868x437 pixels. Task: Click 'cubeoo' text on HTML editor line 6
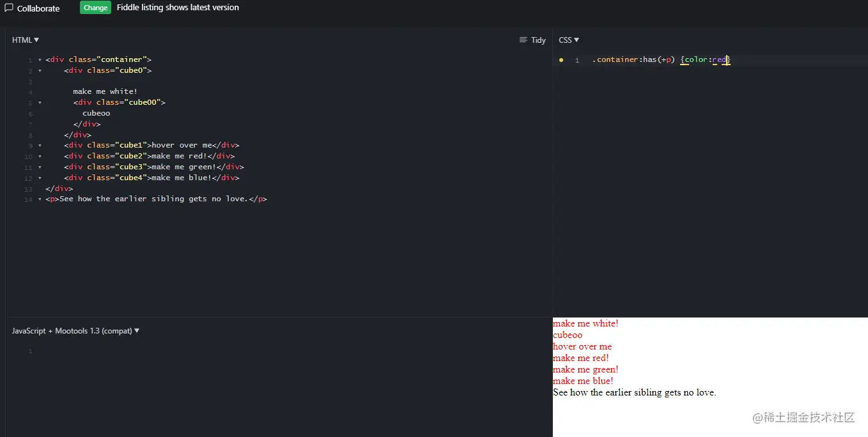[x=96, y=113]
